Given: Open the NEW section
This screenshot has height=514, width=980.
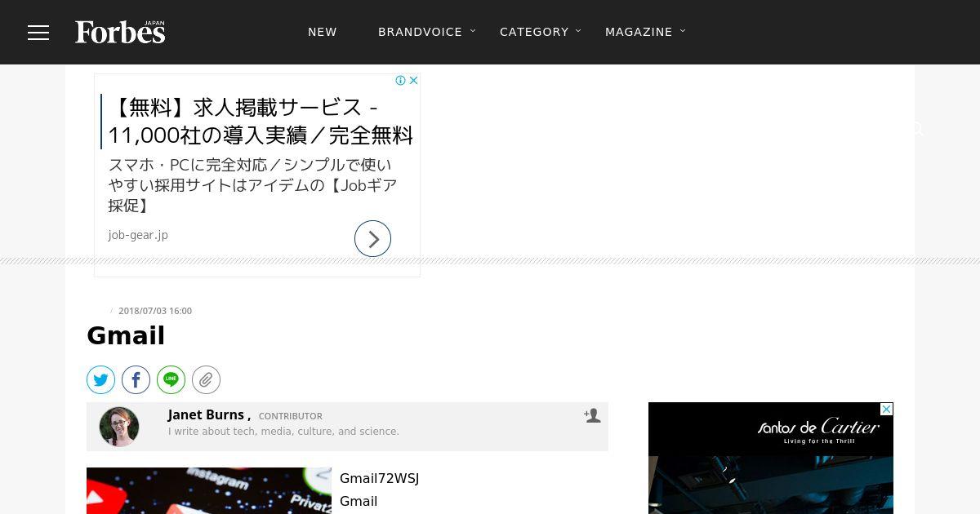Looking at the screenshot, I should tap(323, 32).
